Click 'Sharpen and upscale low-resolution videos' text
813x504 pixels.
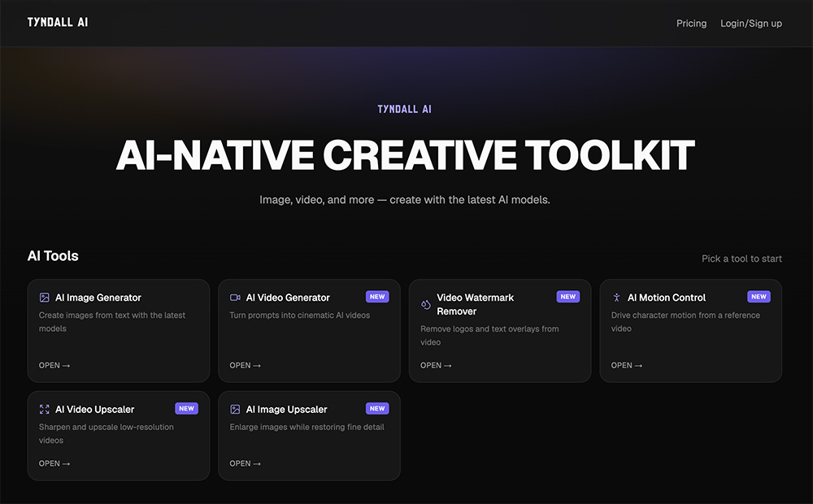(x=107, y=434)
